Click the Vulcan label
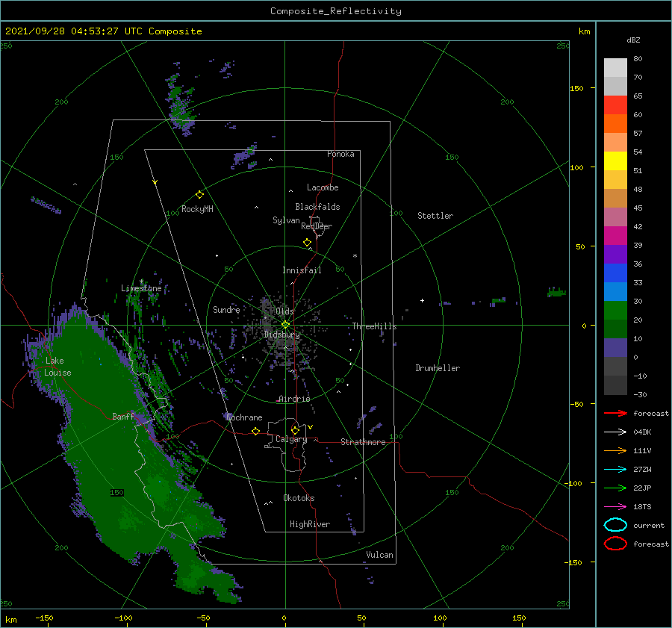 pos(379,555)
